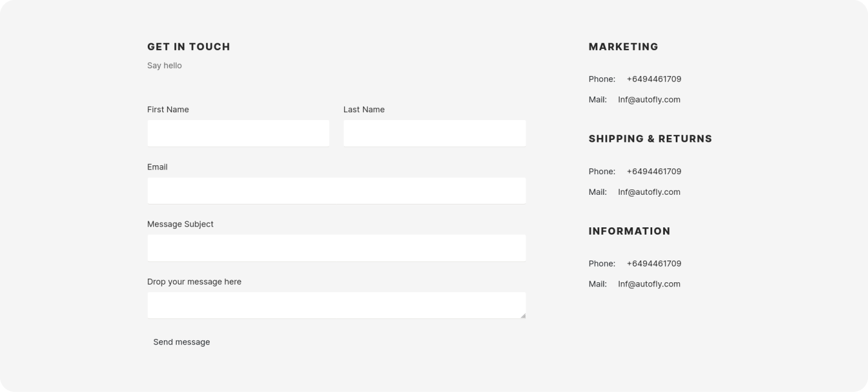The height and width of the screenshot is (392, 868).
Task: Click the Email label
Action: coord(157,167)
